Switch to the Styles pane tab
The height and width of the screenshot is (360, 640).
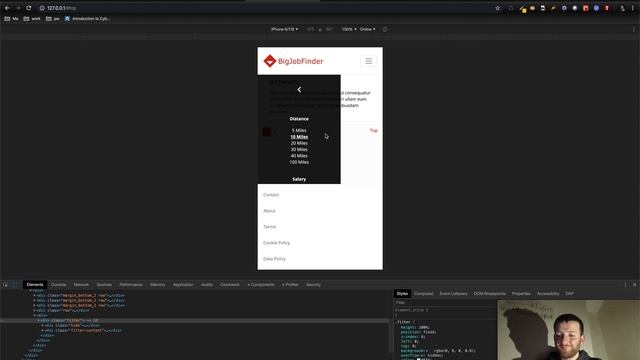pos(402,293)
